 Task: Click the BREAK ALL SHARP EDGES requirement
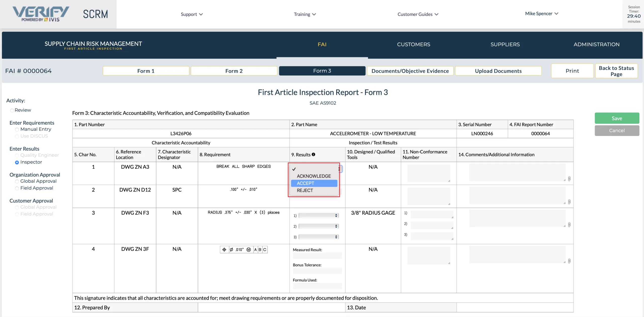244,166
